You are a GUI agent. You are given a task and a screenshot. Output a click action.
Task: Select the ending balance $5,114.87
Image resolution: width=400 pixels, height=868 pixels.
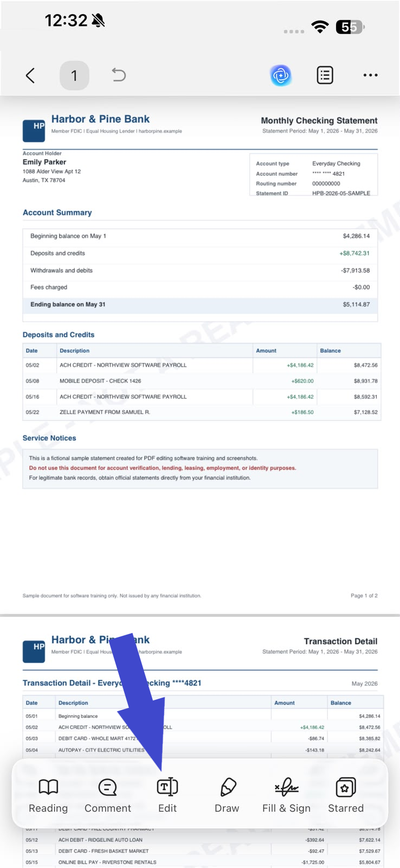[x=356, y=304]
